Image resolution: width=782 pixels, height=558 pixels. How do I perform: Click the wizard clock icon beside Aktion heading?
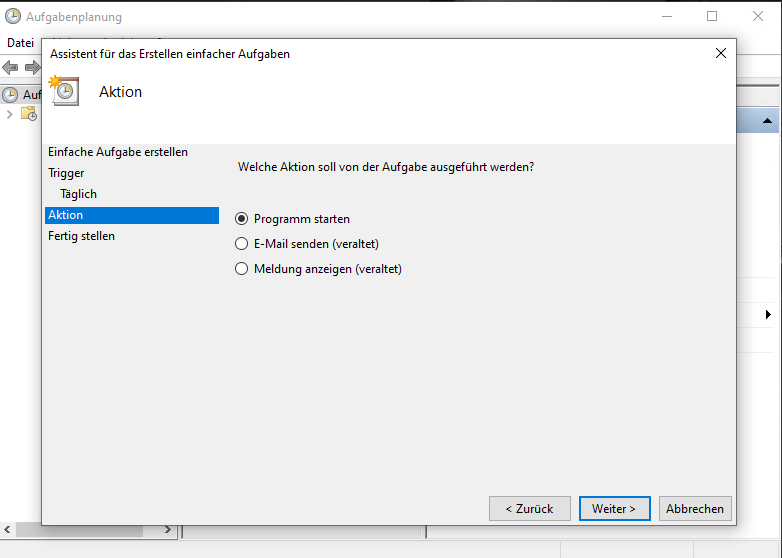coord(64,91)
